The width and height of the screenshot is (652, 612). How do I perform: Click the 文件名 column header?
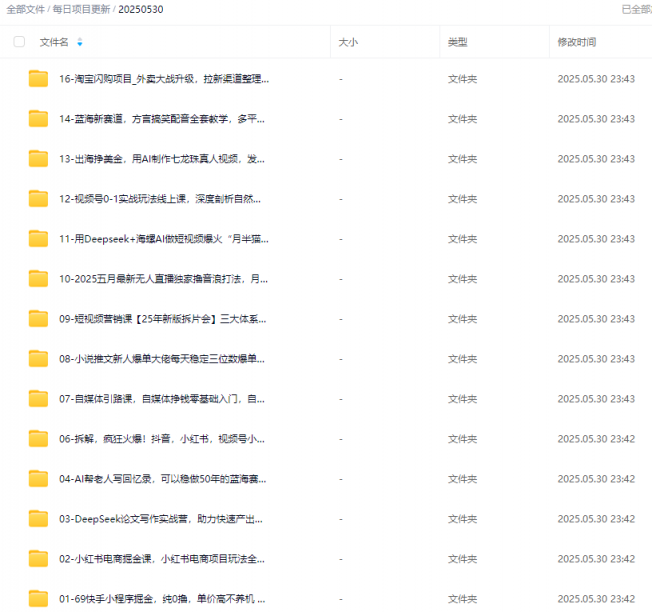[x=54, y=43]
